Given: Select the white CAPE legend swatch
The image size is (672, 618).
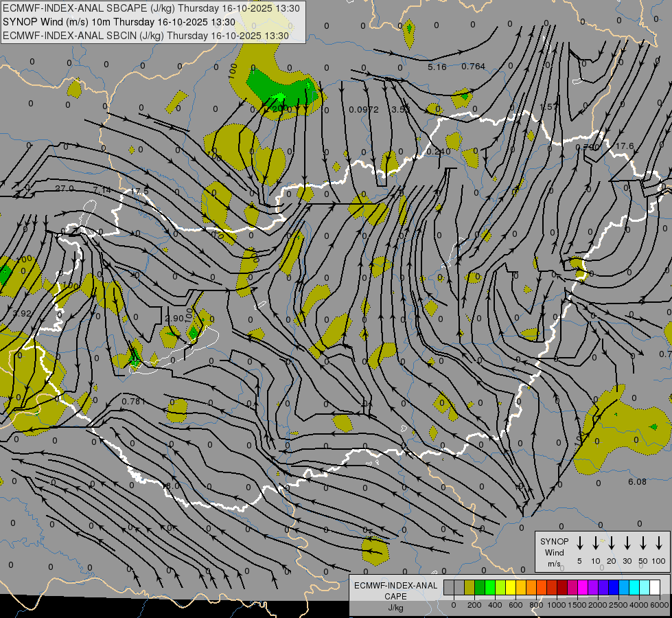Looking at the screenshot, I should click(x=654, y=587).
